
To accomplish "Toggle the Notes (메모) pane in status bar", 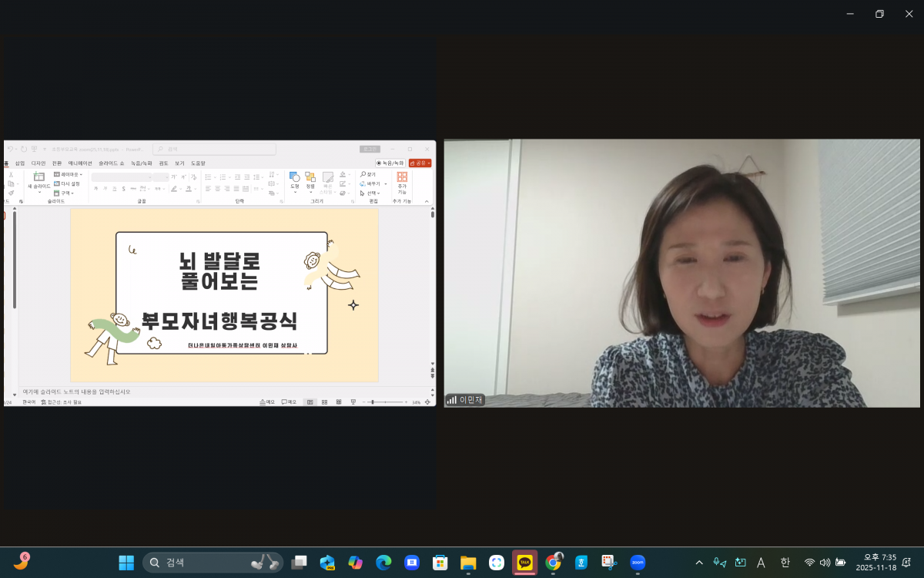I will pyautogui.click(x=267, y=402).
